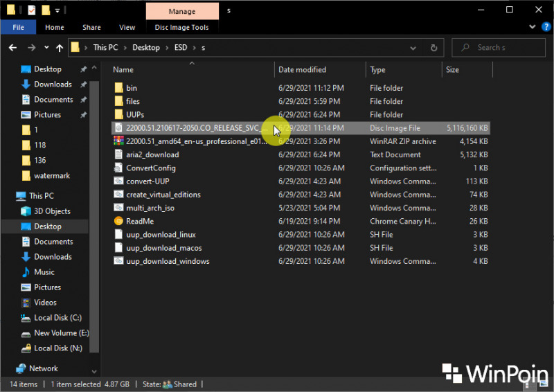Select the bin folder icon

(x=118, y=88)
